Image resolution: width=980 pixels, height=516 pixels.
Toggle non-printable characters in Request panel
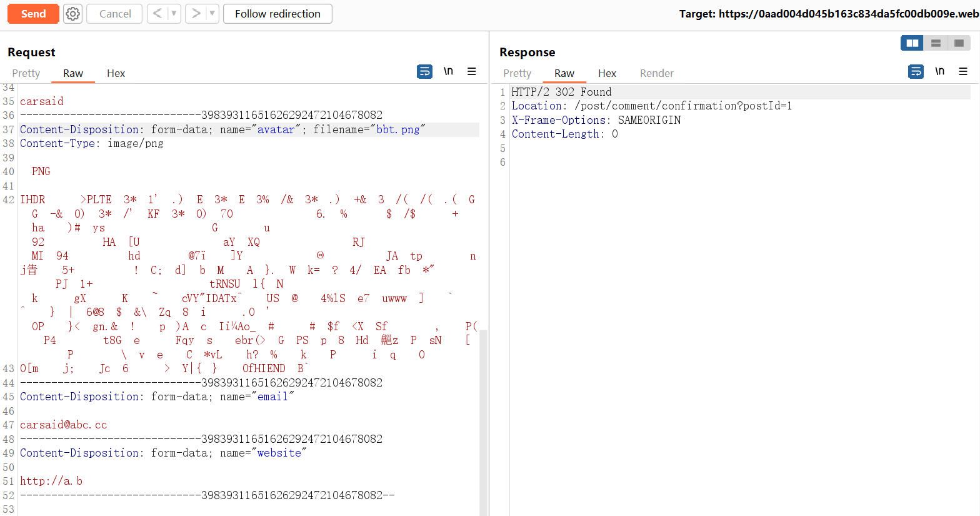pyautogui.click(x=448, y=71)
